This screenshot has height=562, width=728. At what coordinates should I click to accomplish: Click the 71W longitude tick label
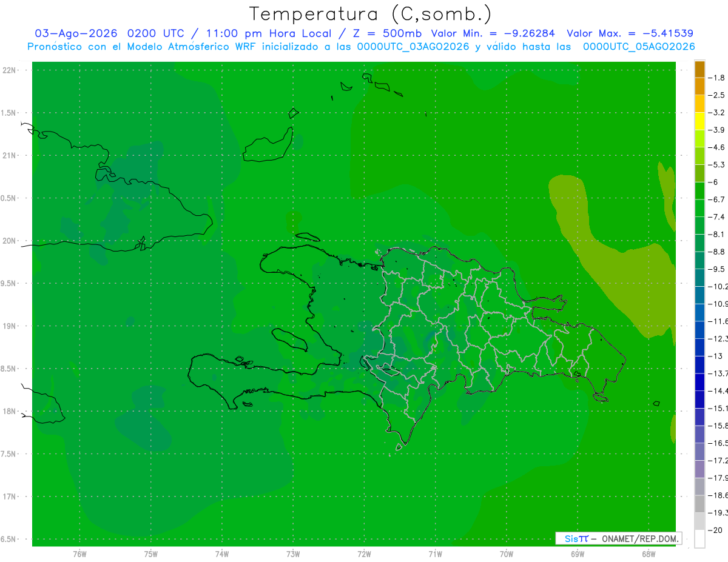click(435, 554)
